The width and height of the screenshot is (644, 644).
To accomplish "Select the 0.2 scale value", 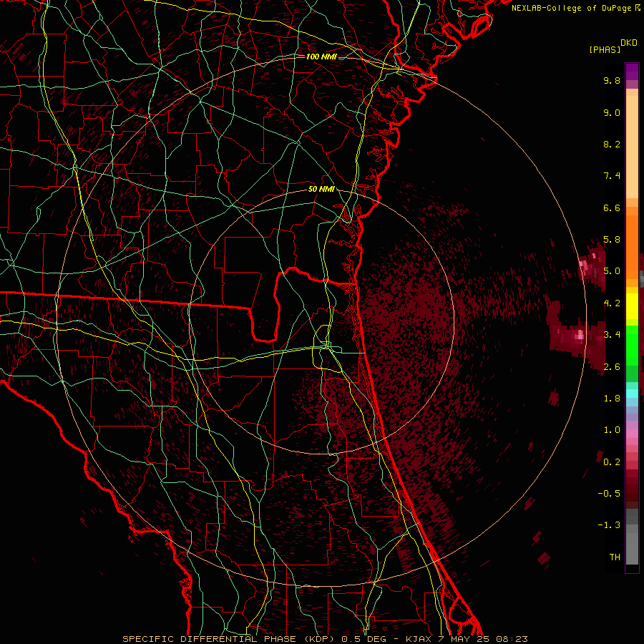I will coord(612,462).
